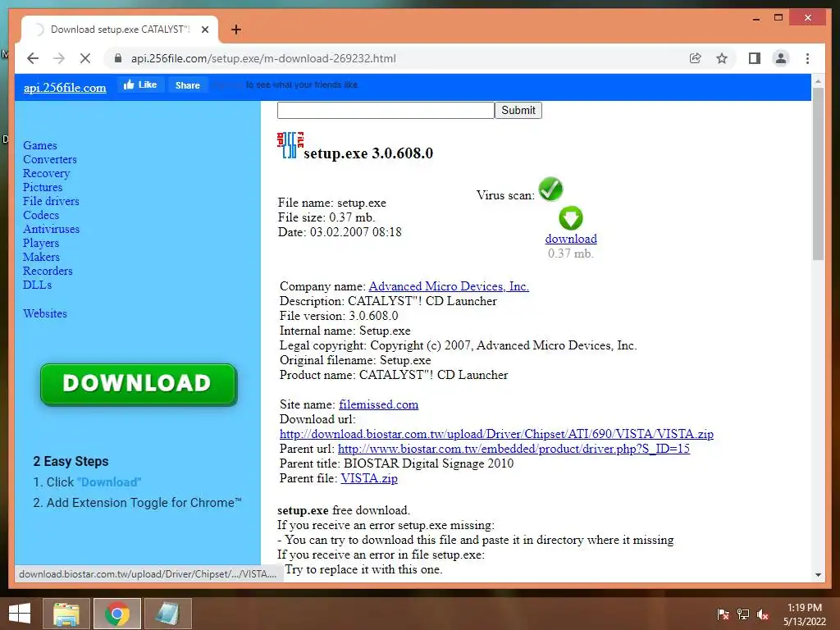840x630 pixels.
Task: Open the Websites link
Action: tap(45, 313)
